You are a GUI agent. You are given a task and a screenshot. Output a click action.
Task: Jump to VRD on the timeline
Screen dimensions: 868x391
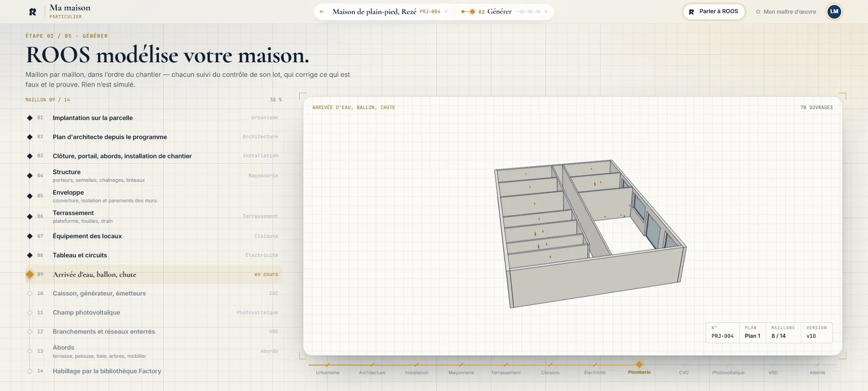pyautogui.click(x=773, y=369)
